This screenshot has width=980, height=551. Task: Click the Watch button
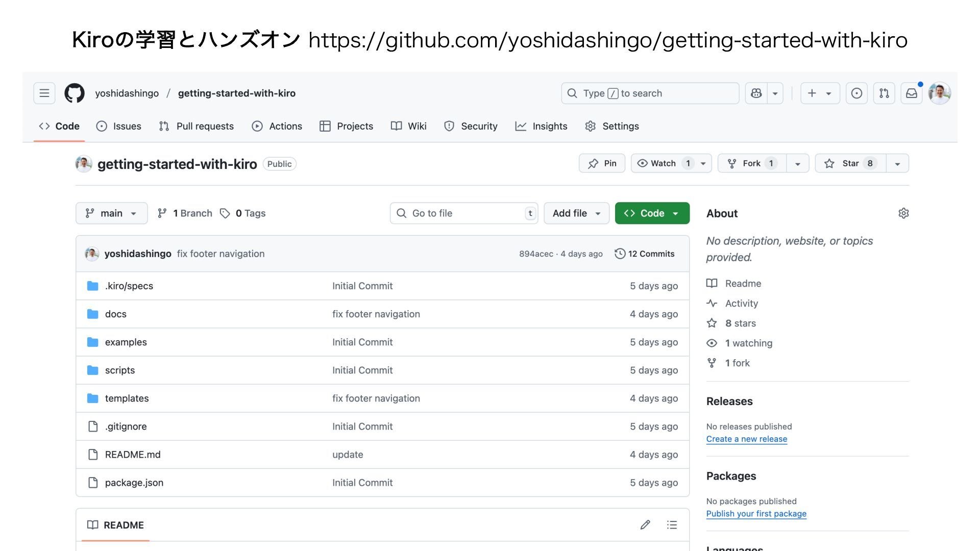point(663,163)
